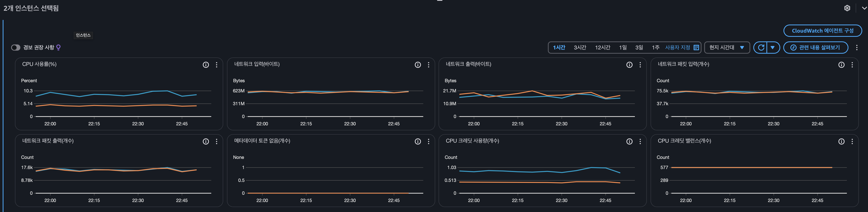
Task: Select the 3시간 time range
Action: [x=580, y=48]
